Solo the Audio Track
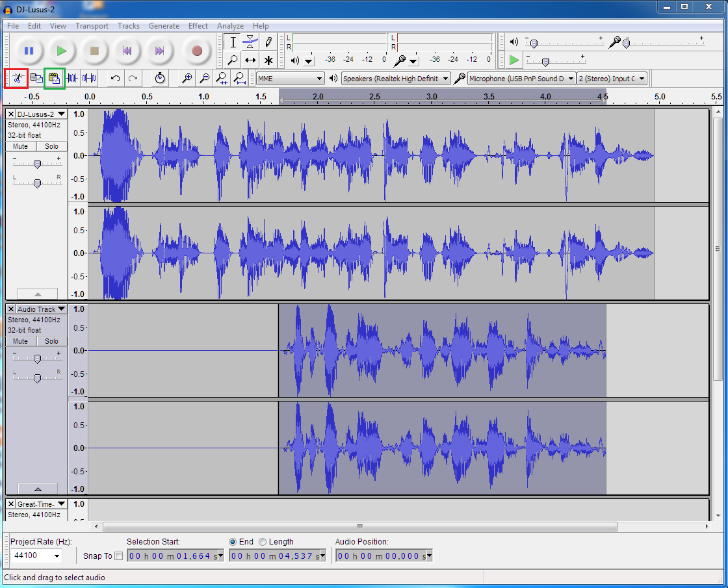The image size is (728, 588). 51,341
